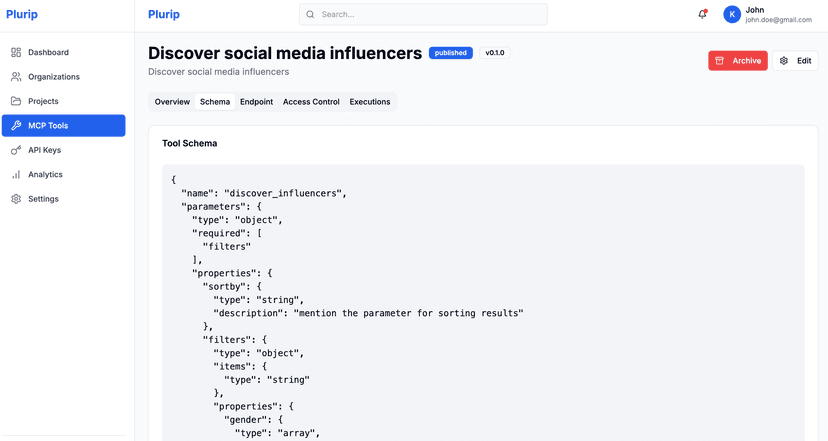The height and width of the screenshot is (441, 828).
Task: Click the blue K user avatar
Action: click(x=732, y=14)
